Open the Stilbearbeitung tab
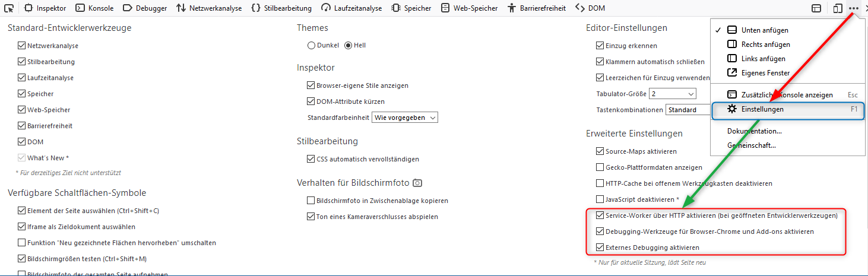Image resolution: width=868 pixels, height=276 pixels. coord(281,8)
